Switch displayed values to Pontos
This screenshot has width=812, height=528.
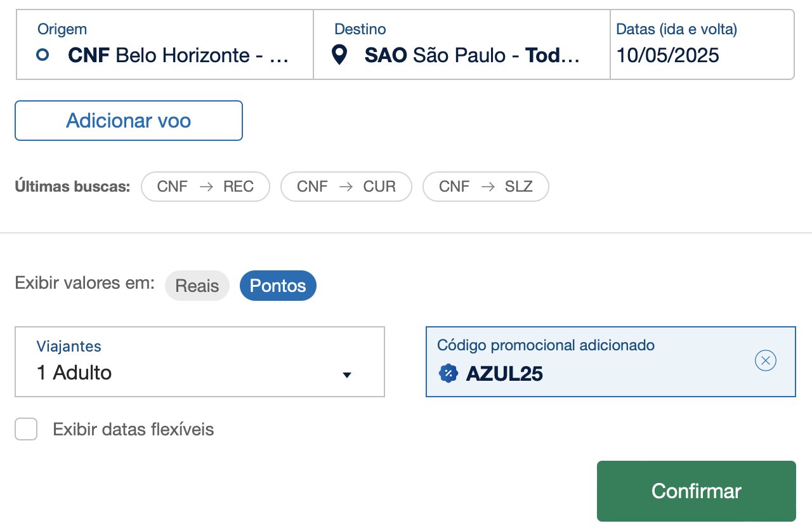(x=278, y=286)
